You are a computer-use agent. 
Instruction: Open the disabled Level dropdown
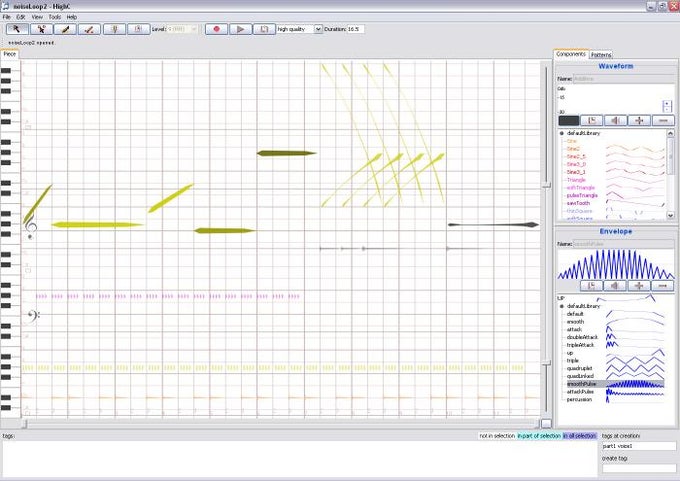pos(182,29)
